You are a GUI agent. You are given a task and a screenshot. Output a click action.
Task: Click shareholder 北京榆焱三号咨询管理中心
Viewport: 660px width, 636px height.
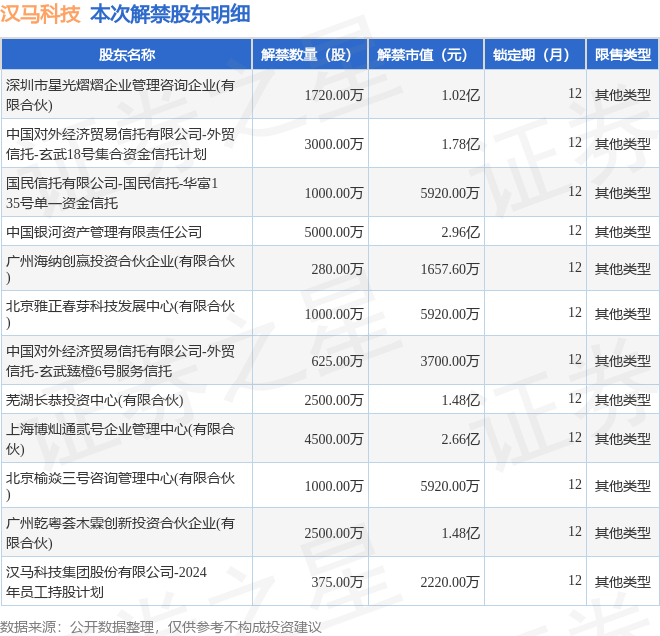pyautogui.click(x=120, y=486)
